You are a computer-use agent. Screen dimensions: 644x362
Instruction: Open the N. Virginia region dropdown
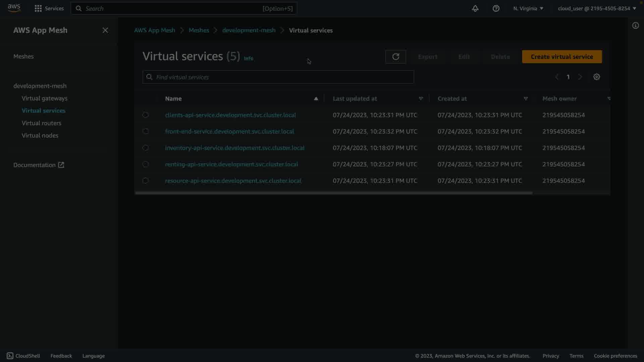point(528,9)
